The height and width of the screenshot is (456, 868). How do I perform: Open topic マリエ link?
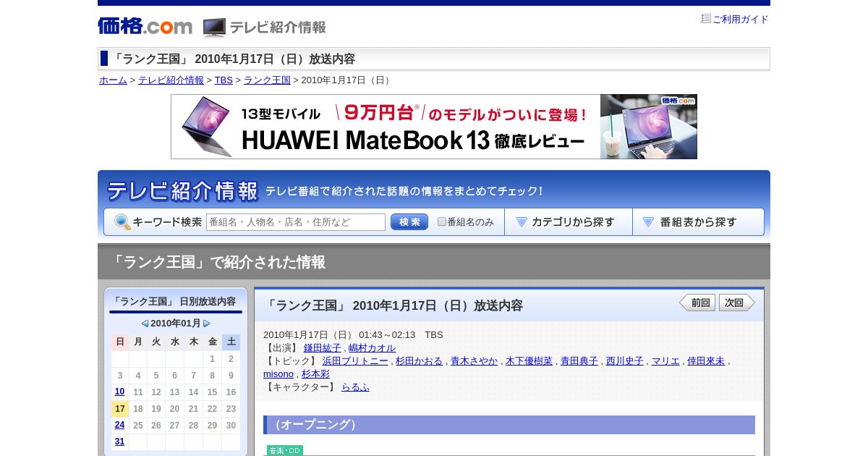[x=665, y=361]
